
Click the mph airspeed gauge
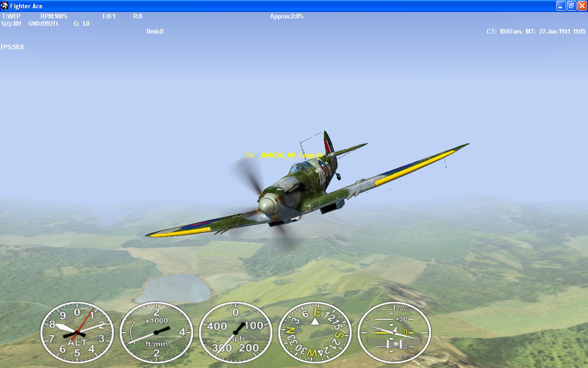pyautogui.click(x=236, y=333)
